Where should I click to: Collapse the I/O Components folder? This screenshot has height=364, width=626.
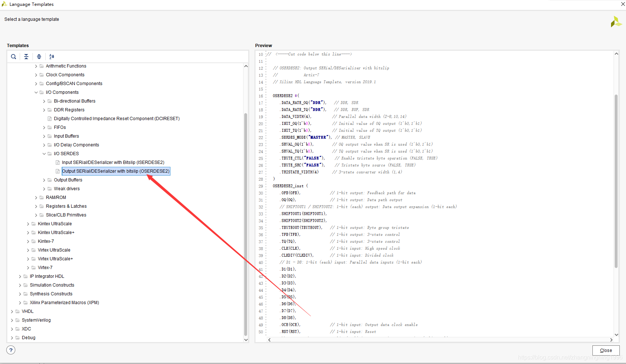pos(36,92)
